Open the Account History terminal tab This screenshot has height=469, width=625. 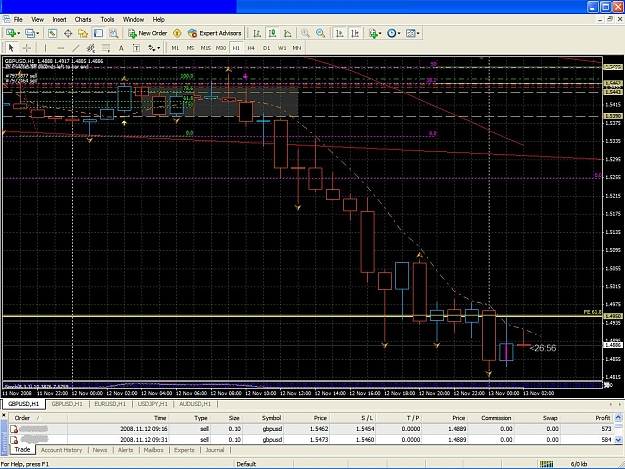click(61, 450)
